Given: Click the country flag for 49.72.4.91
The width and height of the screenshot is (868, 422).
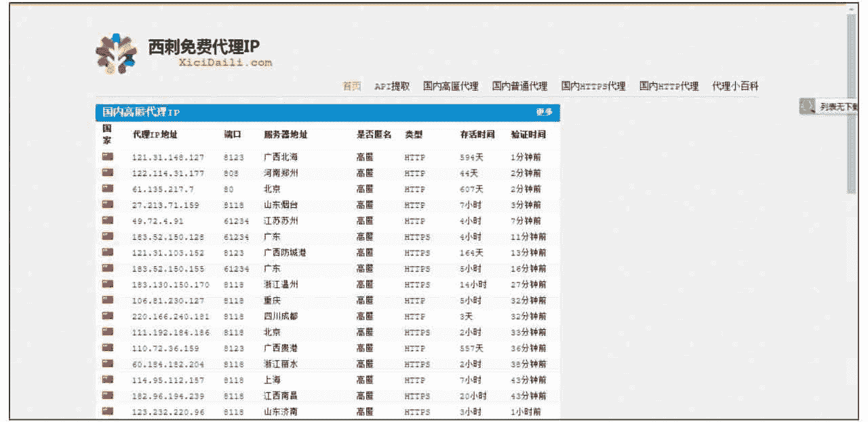Looking at the screenshot, I should pos(108,220).
